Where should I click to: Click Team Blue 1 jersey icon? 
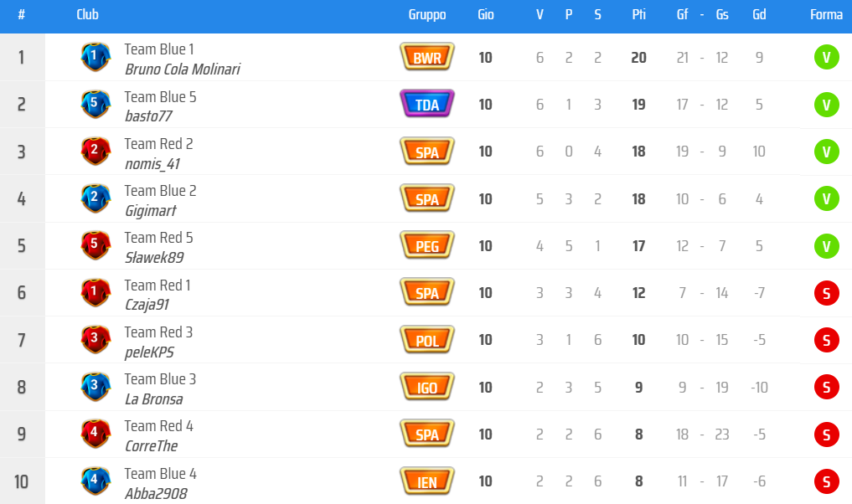point(95,57)
